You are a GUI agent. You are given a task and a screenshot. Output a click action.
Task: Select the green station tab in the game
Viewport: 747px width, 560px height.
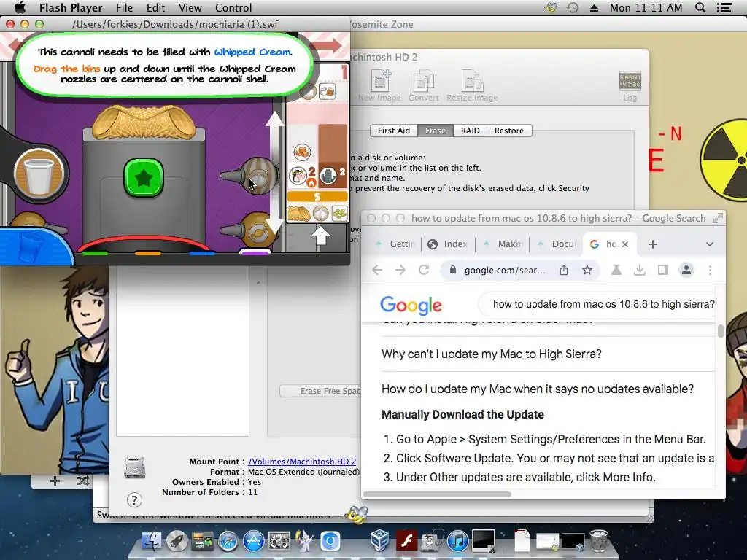pos(95,253)
